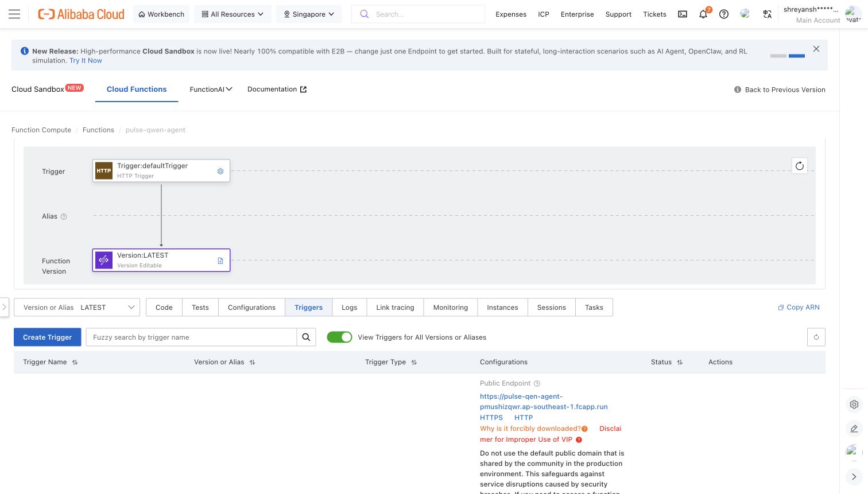Click the Function Compute breadcrumb
Screen dimensions: 868x494
point(41,130)
